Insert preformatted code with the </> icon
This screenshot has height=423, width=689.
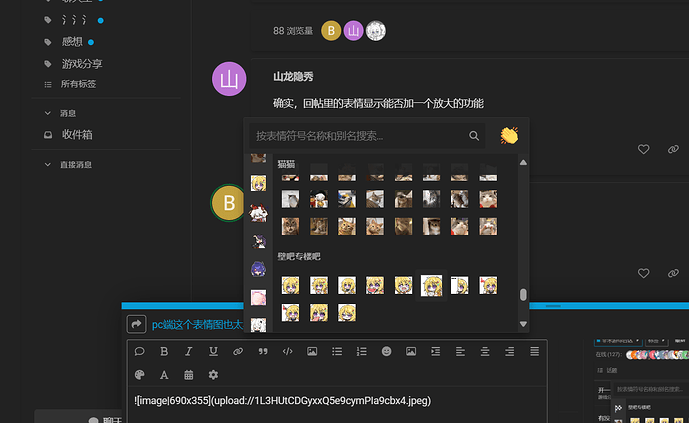[287, 351]
